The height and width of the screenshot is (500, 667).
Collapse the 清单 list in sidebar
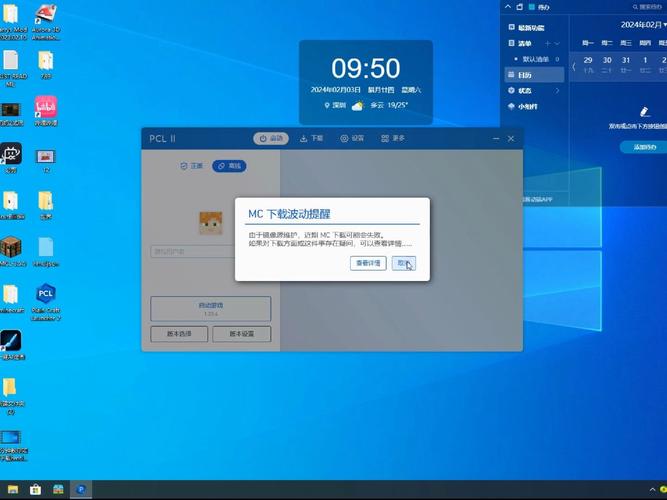click(x=557, y=43)
